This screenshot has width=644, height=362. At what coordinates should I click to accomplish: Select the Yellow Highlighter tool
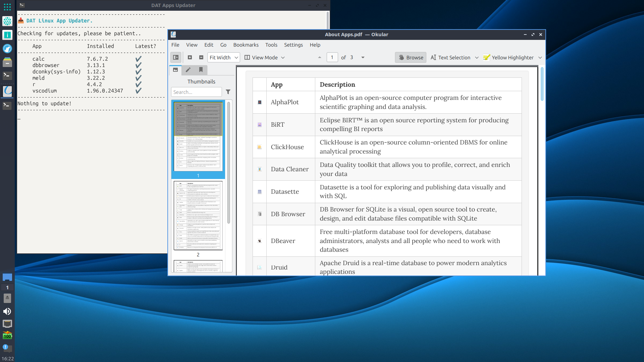(508, 57)
